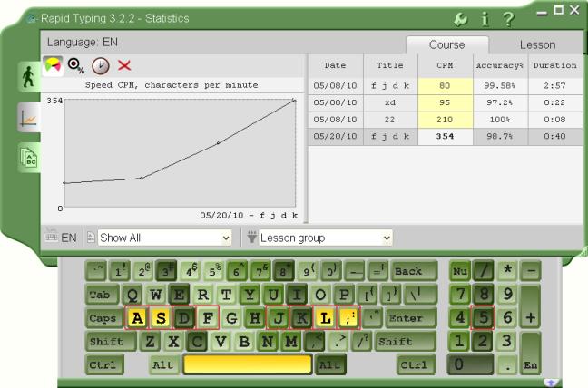The width and height of the screenshot is (588, 388).
Task: Open the help question mark icon
Action: 508,19
